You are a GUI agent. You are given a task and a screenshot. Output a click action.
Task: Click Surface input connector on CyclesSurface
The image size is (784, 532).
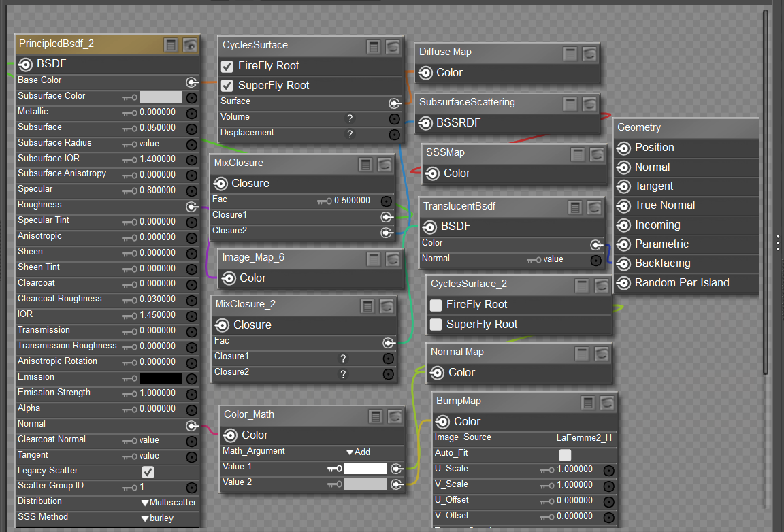(395, 103)
